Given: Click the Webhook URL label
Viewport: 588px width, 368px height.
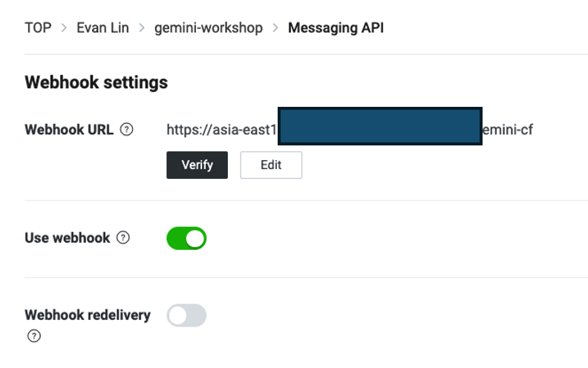Looking at the screenshot, I should [x=69, y=130].
